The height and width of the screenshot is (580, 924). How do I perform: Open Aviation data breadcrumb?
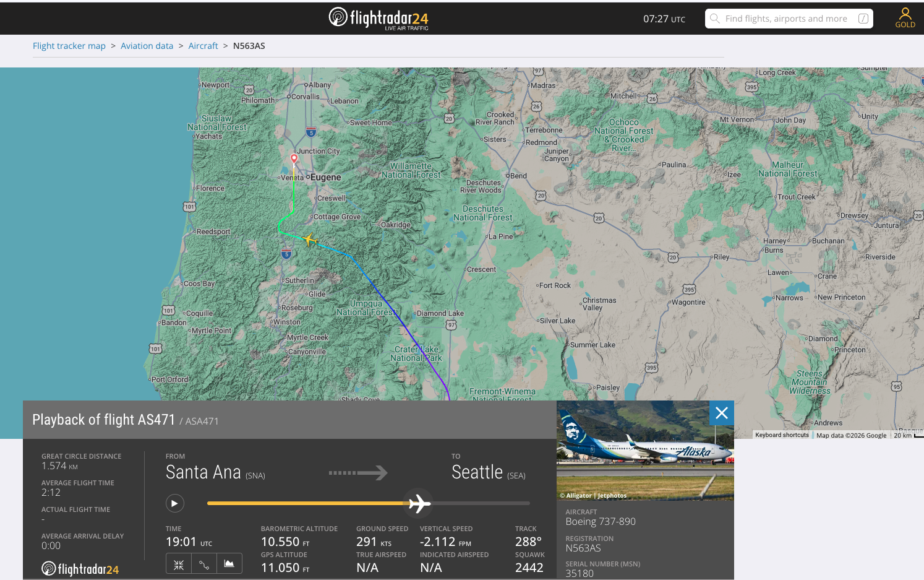147,46
